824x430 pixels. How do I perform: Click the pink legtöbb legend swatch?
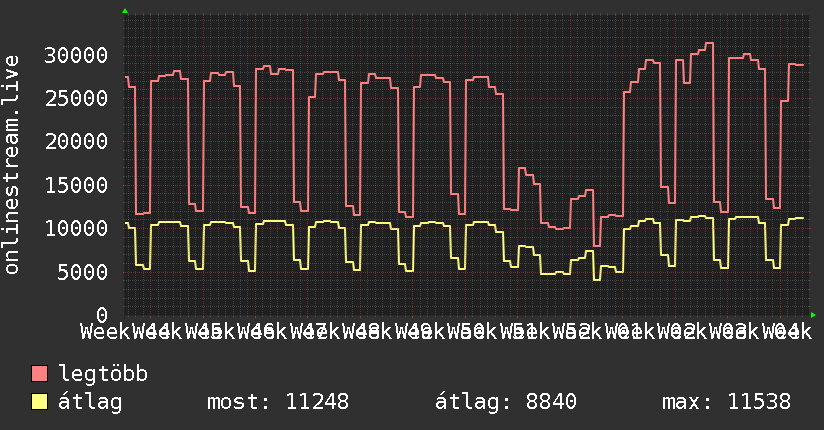click(x=39, y=373)
